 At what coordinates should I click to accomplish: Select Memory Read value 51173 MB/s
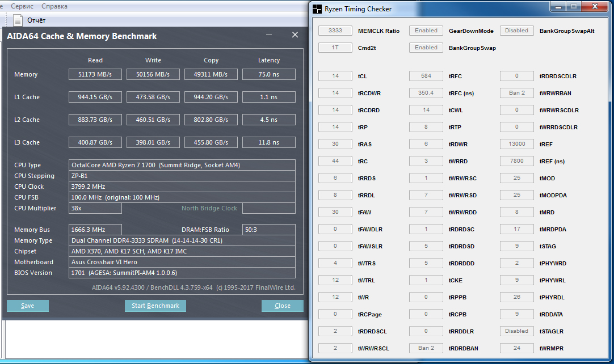point(95,74)
